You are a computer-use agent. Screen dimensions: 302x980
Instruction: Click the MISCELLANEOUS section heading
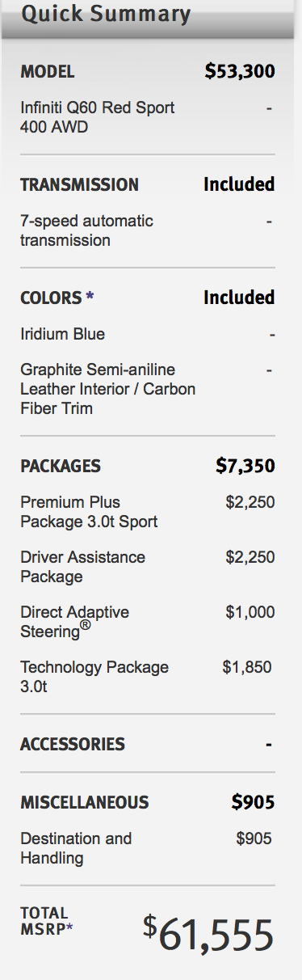(x=85, y=803)
